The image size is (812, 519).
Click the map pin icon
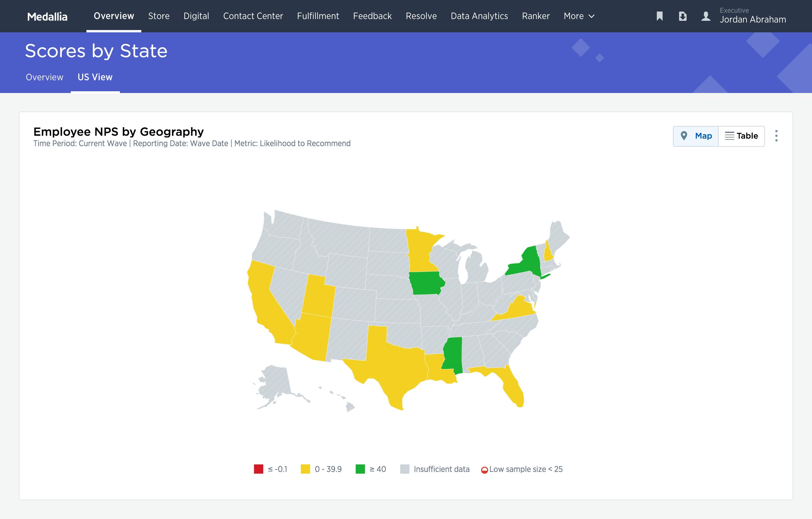tap(684, 136)
